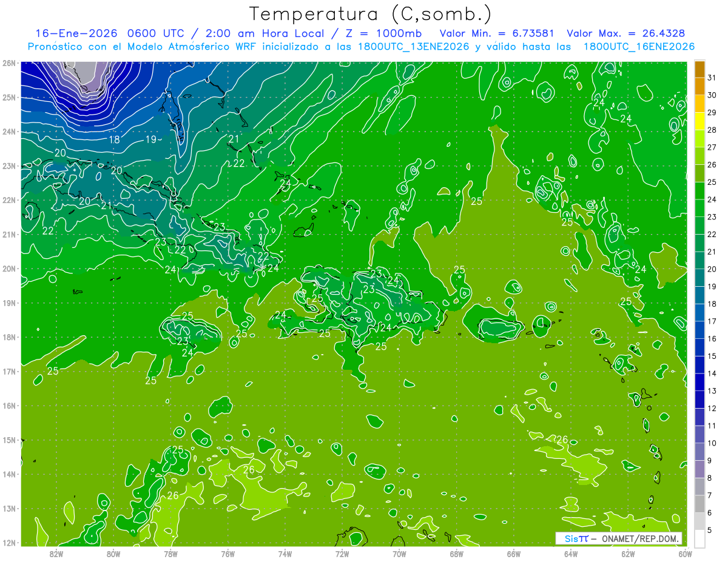
Task: Click the 66W longitude axis label
Action: point(514,554)
